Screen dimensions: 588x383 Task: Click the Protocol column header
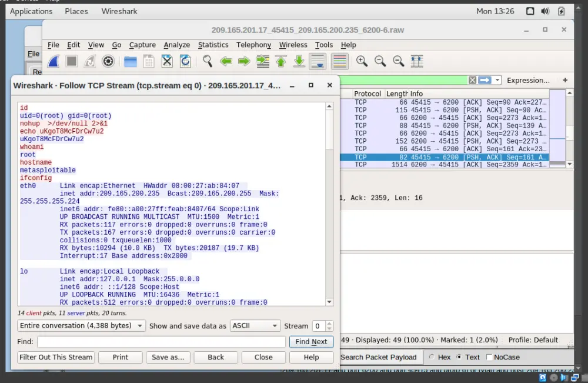tap(367, 94)
